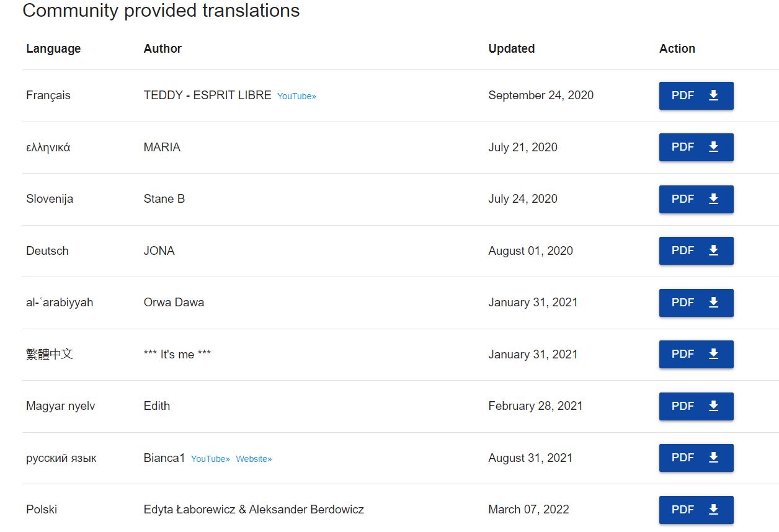The image size is (779, 532).
Task: Click the Updated column header
Action: coord(512,48)
